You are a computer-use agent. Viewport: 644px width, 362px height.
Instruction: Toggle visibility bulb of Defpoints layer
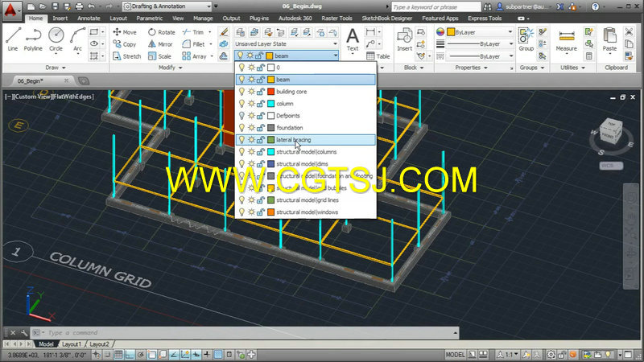pos(242,116)
